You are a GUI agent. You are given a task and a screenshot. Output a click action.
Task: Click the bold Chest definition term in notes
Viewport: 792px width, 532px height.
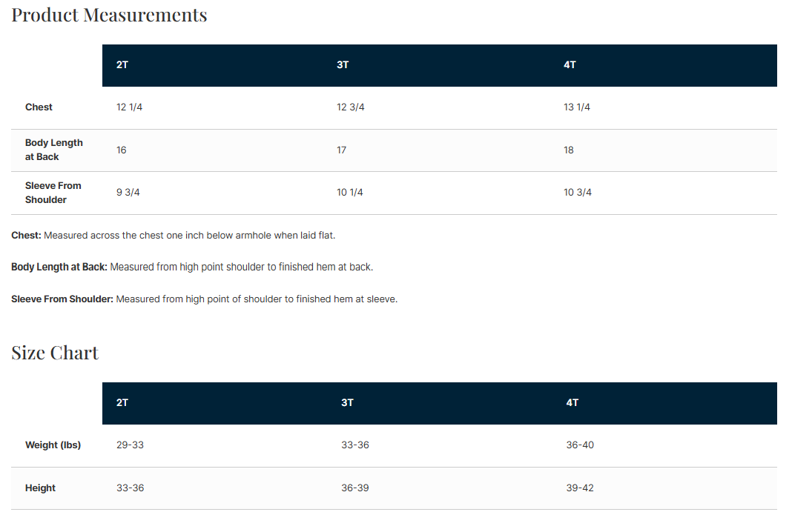26,236
